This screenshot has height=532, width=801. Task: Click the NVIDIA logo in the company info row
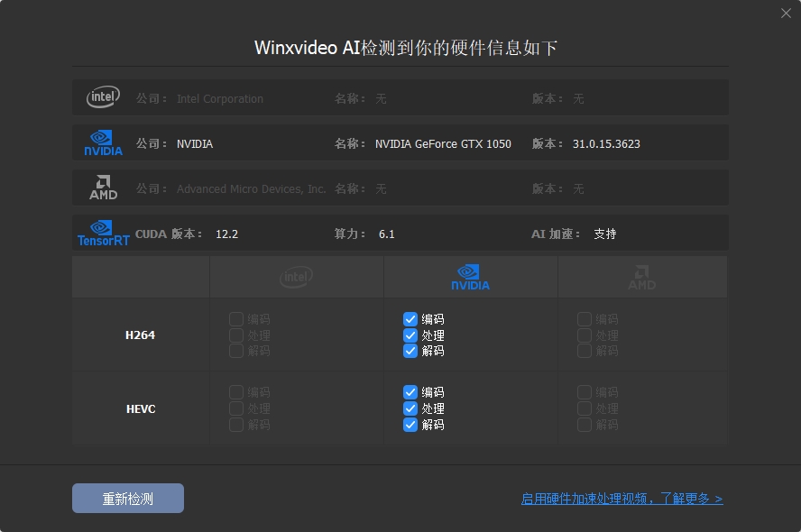(103, 143)
